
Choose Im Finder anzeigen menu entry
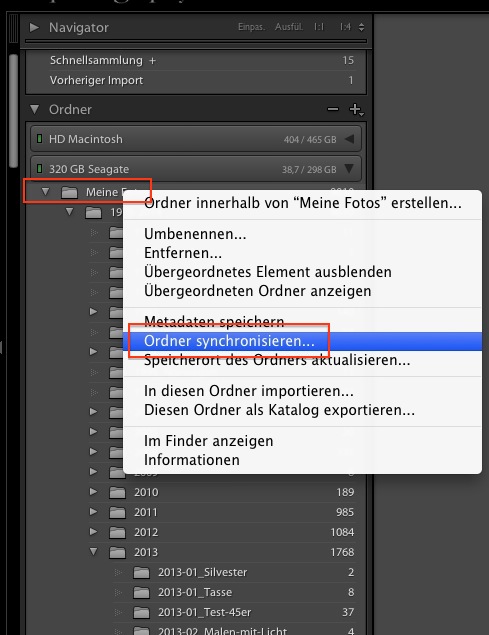(x=209, y=441)
